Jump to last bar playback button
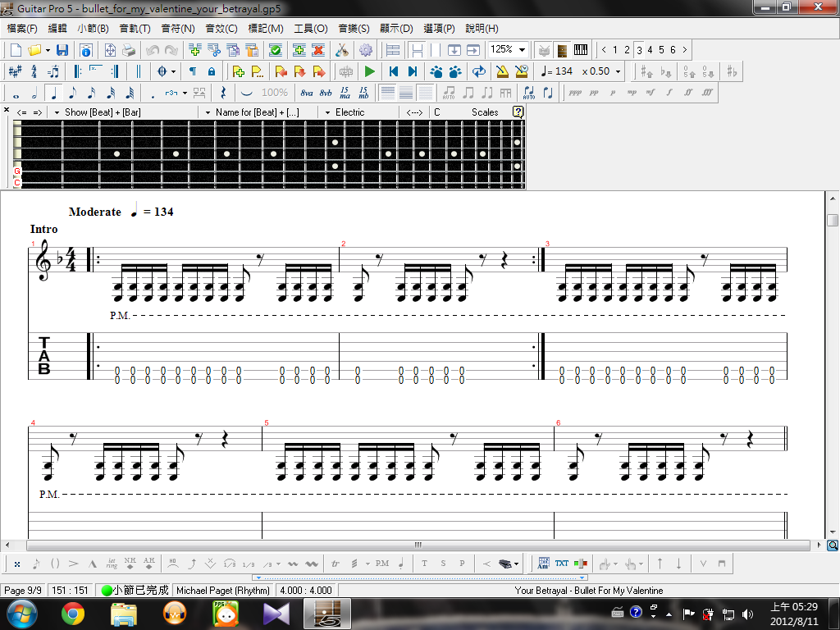840x630 pixels. tap(413, 71)
